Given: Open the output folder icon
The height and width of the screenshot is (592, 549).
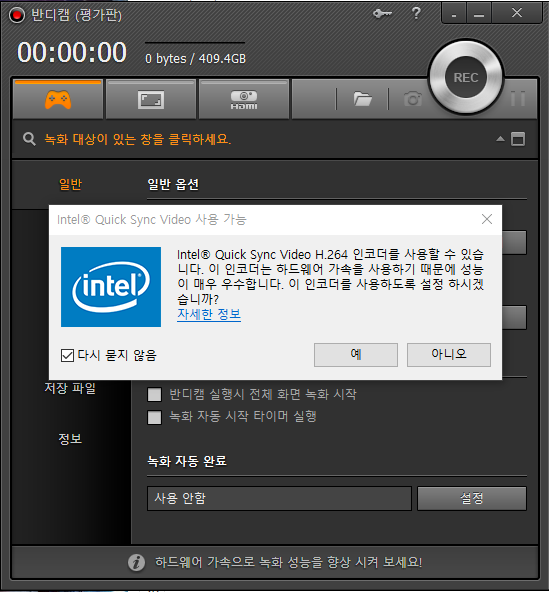Looking at the screenshot, I should point(362,99).
